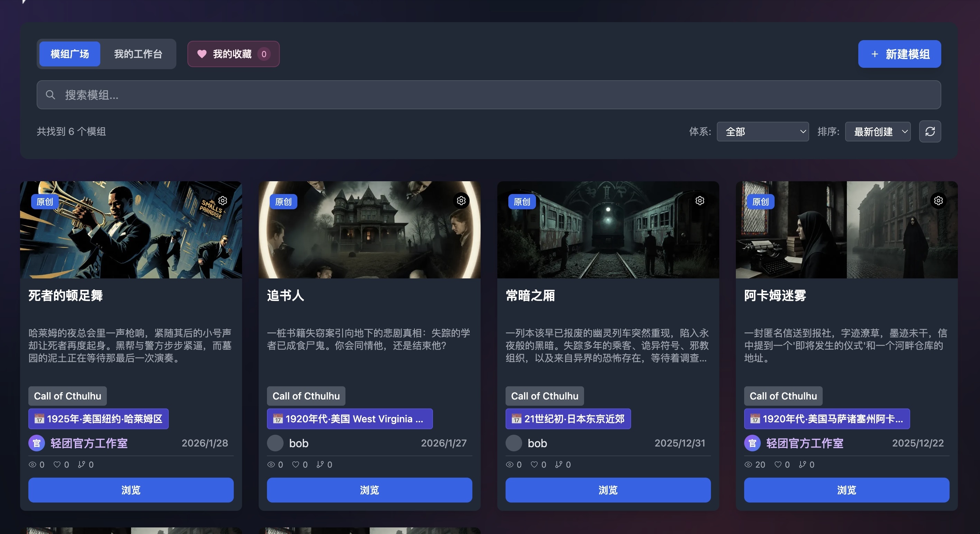Click the refresh icon beside sort dropdown
The height and width of the screenshot is (534, 980).
[930, 132]
